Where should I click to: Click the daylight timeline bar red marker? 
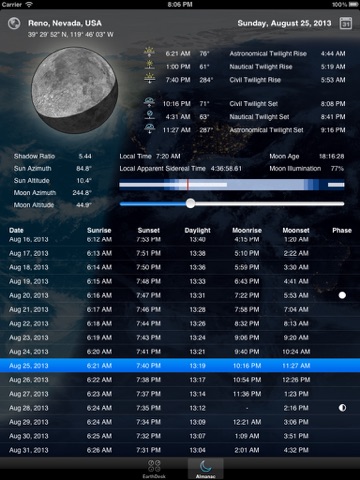[187, 185]
